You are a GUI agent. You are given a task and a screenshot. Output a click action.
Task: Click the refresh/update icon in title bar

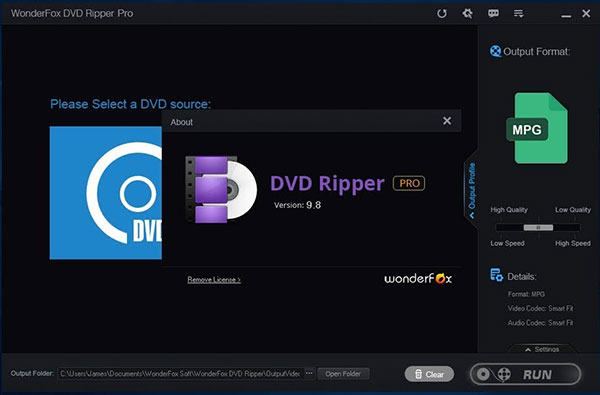442,14
